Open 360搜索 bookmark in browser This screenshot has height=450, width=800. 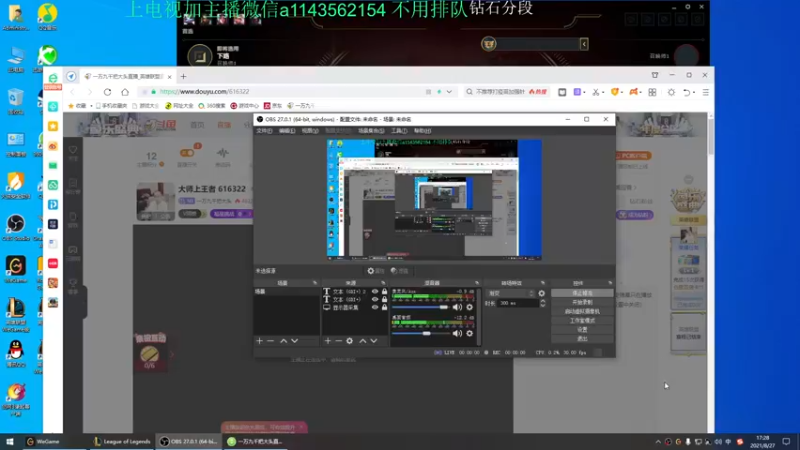212,106
